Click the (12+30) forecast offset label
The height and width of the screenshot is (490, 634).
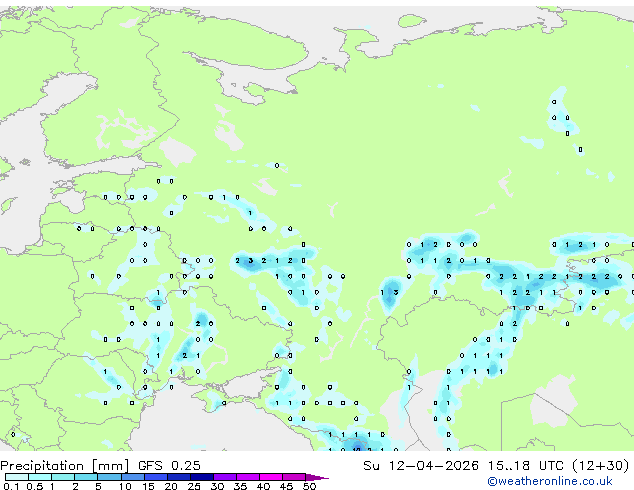600,466
